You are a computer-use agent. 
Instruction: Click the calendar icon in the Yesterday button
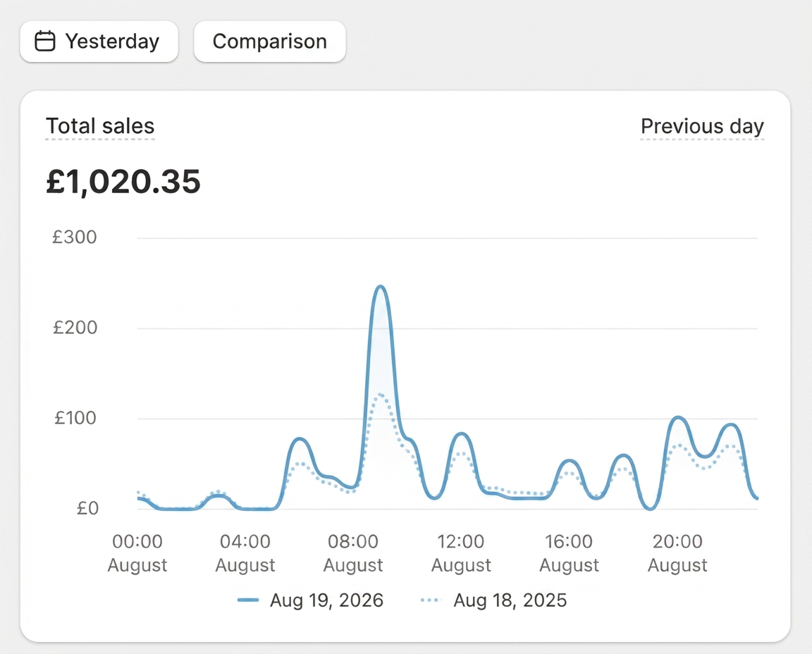(x=45, y=42)
